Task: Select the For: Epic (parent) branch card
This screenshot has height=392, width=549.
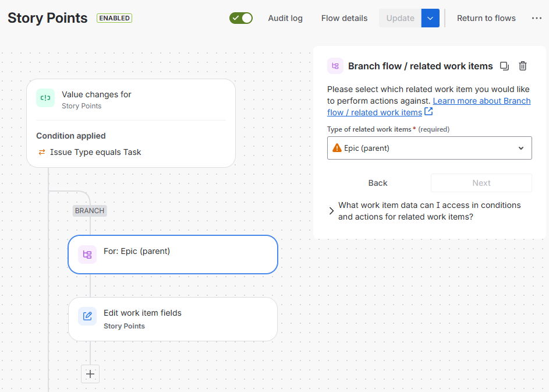Action: [x=173, y=255]
